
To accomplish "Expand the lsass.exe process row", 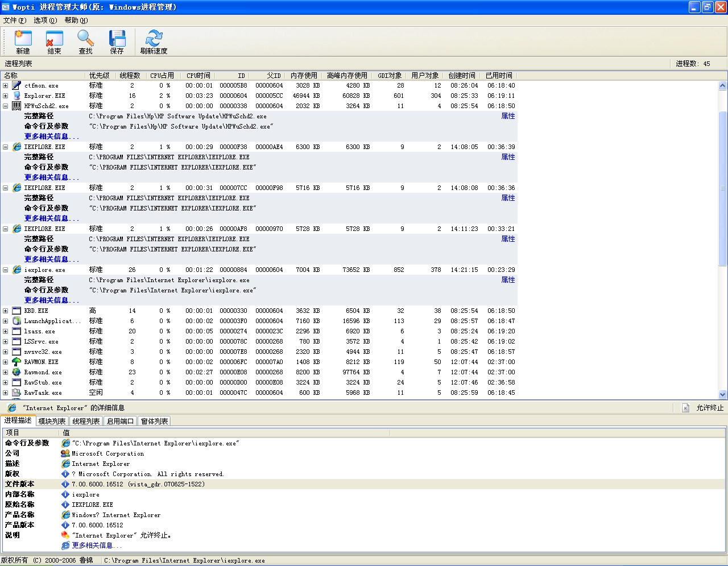I will 5,332.
